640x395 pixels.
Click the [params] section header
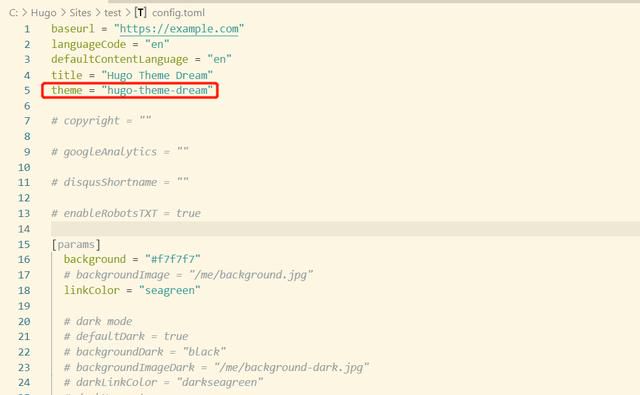coord(76,244)
